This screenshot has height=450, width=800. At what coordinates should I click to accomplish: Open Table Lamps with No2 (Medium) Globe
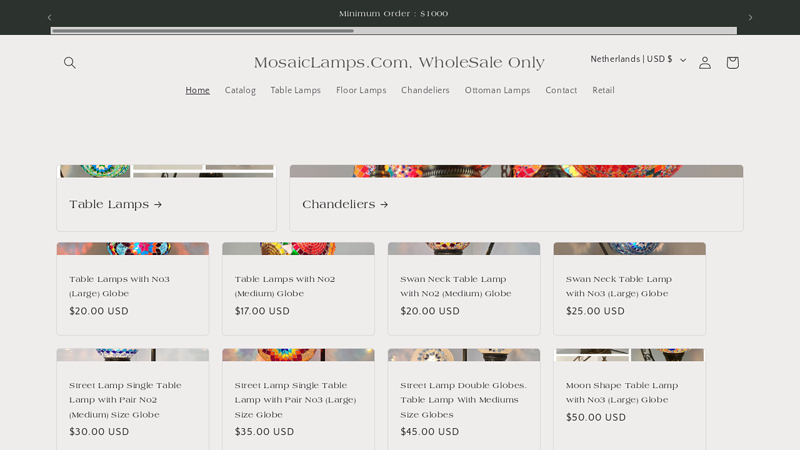pyautogui.click(x=285, y=286)
